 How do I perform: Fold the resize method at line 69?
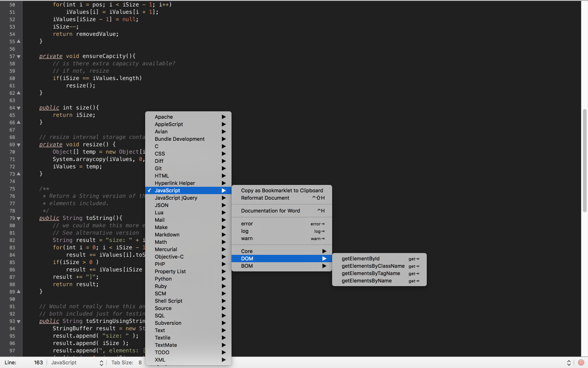tap(18, 144)
